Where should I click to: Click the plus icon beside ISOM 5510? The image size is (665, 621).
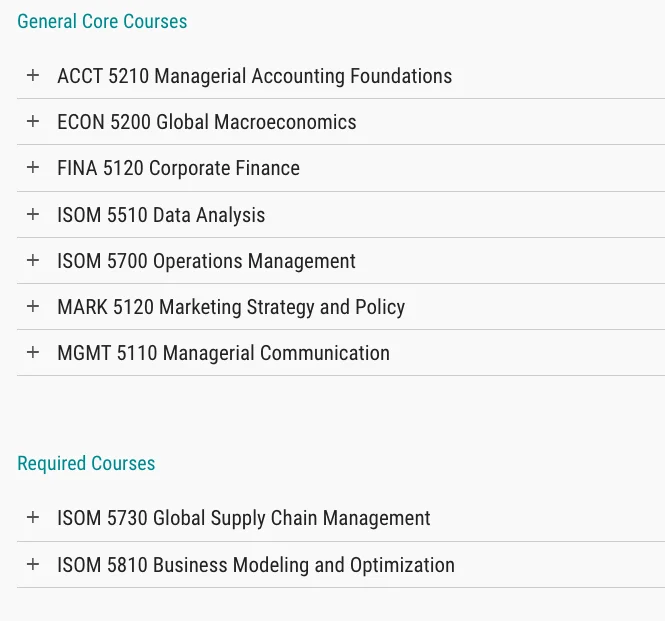pos(33,214)
